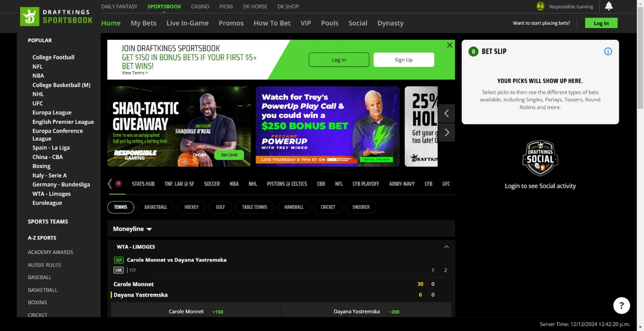Image resolution: width=644 pixels, height=331 pixels.
Task: Select the Tennis sport filter pill
Action: tap(121, 207)
